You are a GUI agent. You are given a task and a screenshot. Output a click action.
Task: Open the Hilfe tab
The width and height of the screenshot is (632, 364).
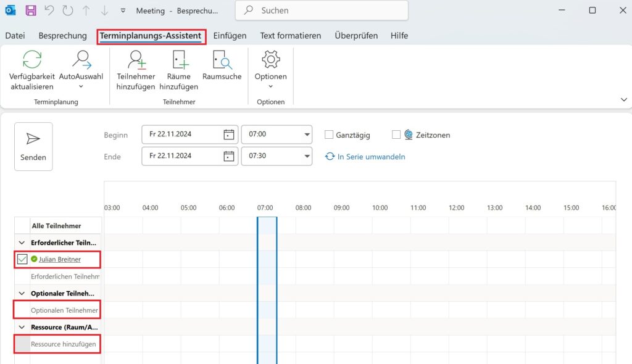pos(399,35)
